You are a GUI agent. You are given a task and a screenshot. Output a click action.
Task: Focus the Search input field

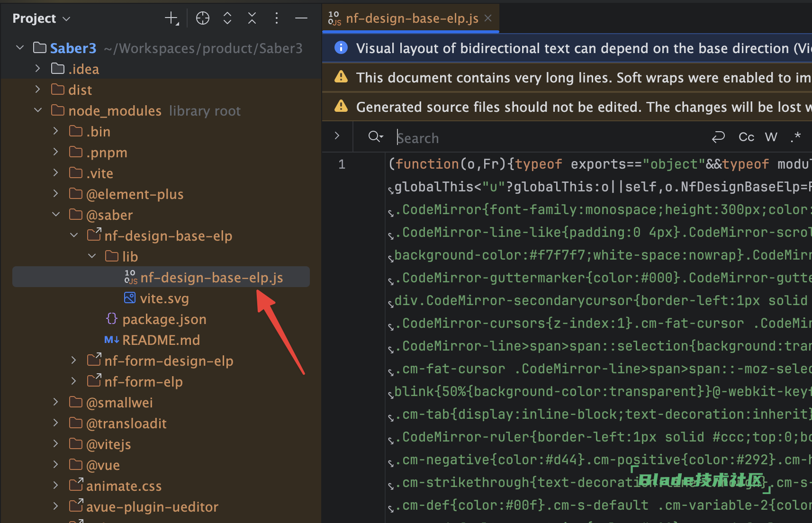(550, 138)
